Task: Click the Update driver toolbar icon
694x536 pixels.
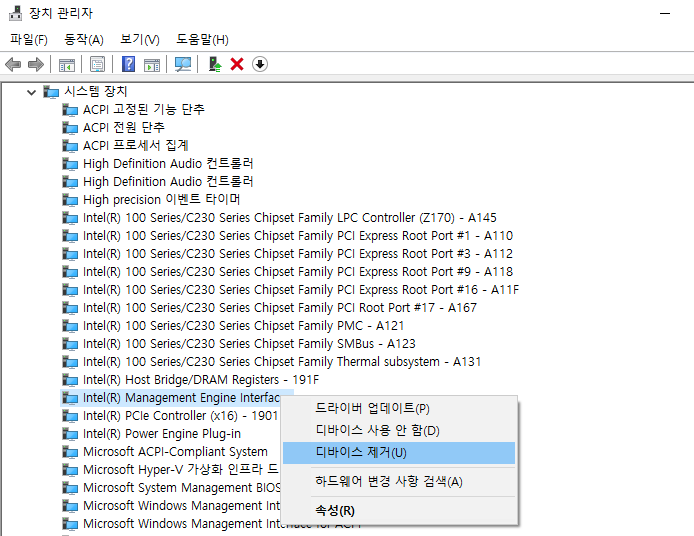Action: pyautogui.click(x=215, y=64)
